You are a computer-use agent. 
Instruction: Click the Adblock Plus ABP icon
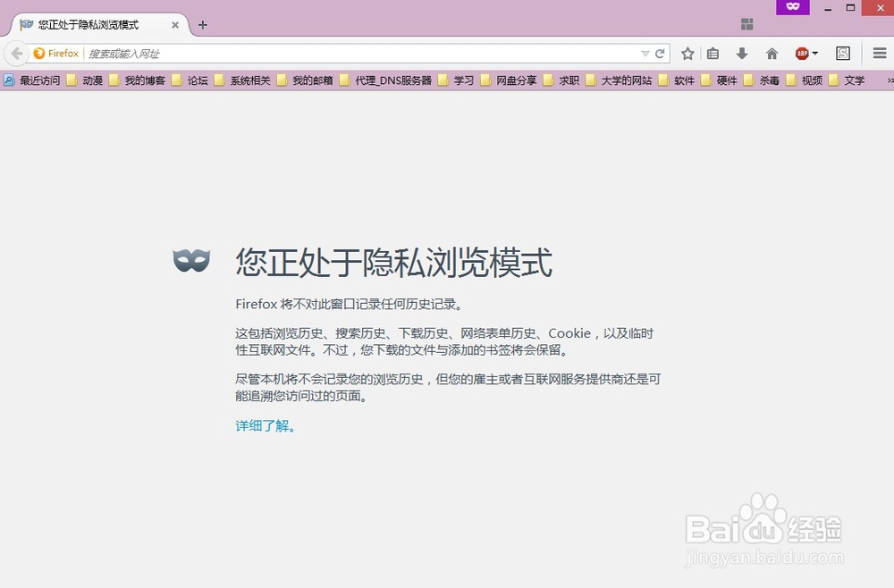click(802, 54)
